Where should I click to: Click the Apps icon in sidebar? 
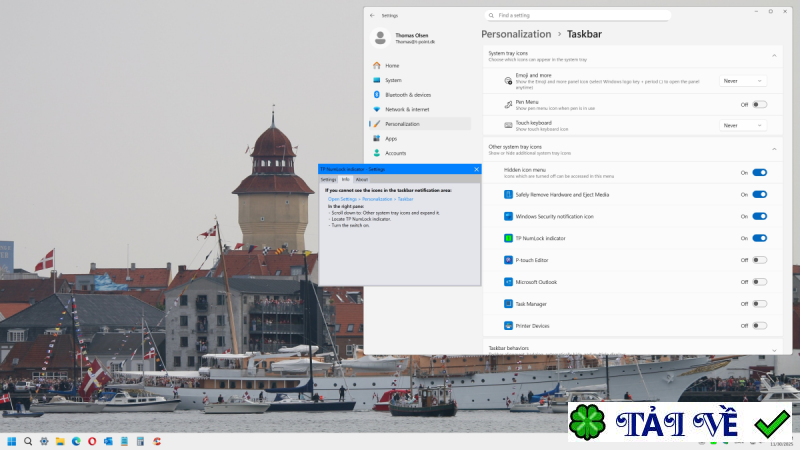pyautogui.click(x=377, y=138)
